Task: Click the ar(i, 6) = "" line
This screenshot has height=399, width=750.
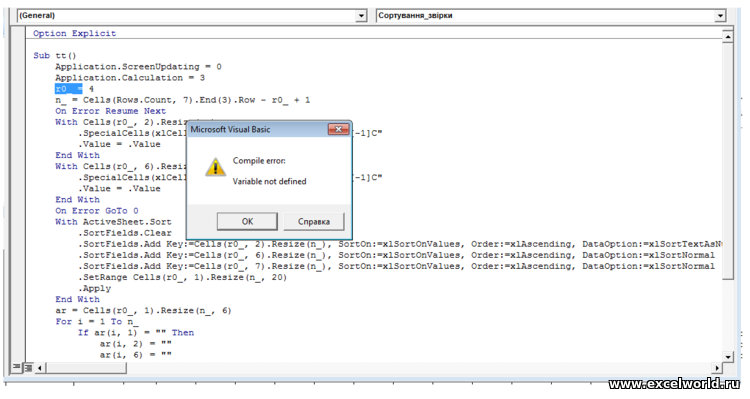Action: tap(135, 355)
